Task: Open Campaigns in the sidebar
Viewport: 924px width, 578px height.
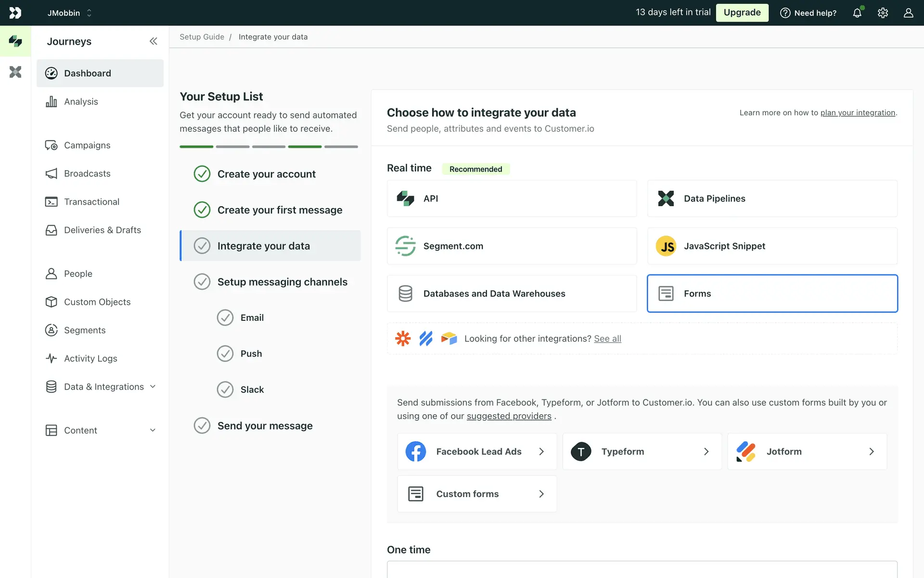Action: pyautogui.click(x=87, y=145)
